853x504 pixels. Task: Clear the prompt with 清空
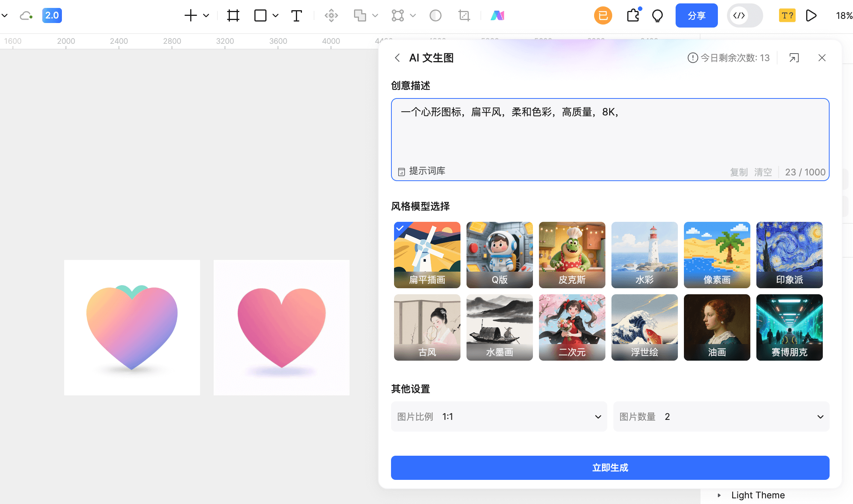(x=762, y=172)
